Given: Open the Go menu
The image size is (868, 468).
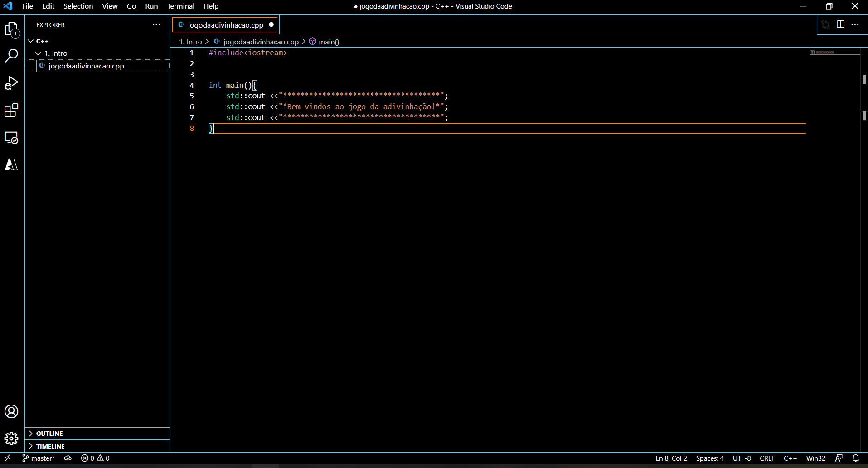Looking at the screenshot, I should pos(131,6).
